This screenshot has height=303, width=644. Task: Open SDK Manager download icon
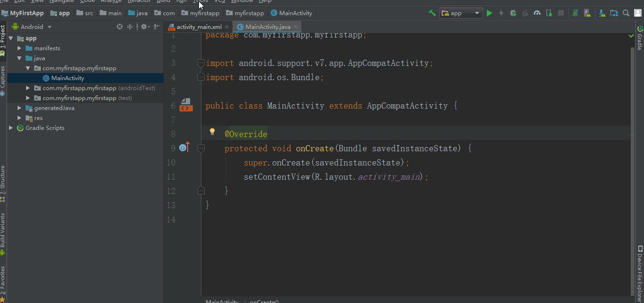pos(602,13)
